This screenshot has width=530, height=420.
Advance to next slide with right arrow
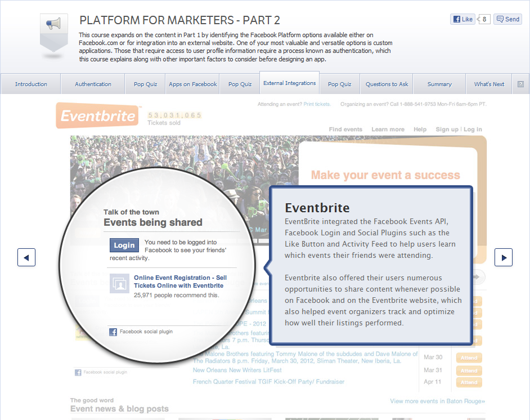pos(504,257)
